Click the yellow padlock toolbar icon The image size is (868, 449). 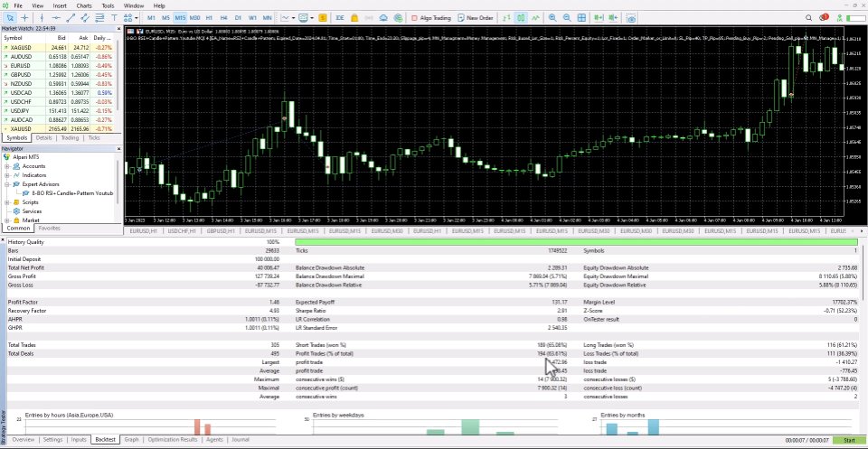[354, 18]
